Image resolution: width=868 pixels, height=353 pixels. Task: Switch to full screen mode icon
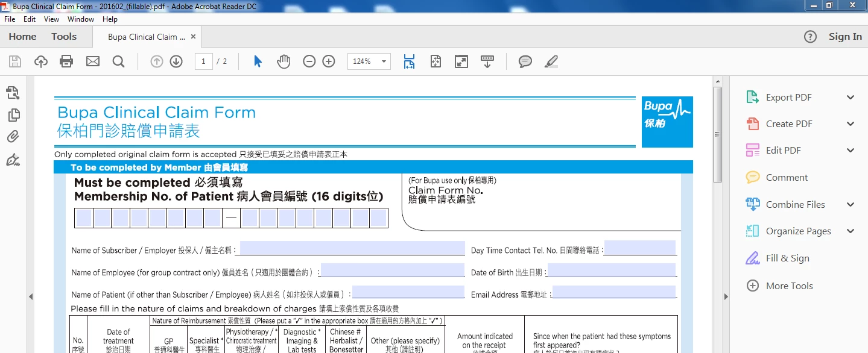tap(461, 61)
